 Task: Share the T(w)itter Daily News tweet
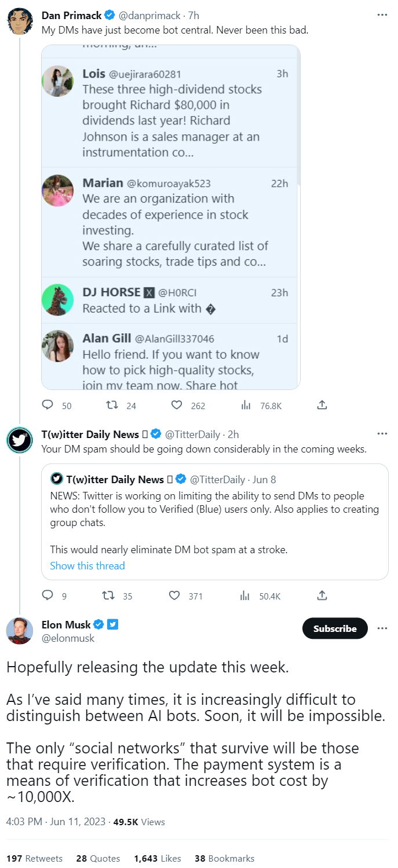point(323,595)
